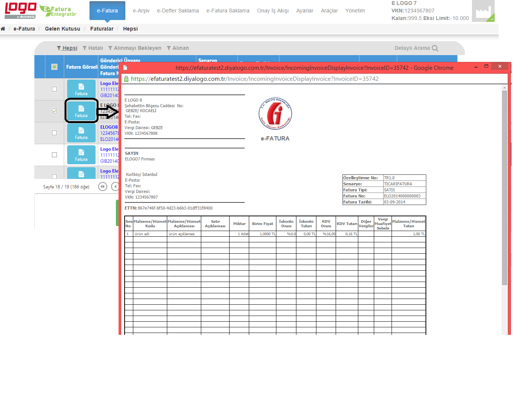
Task: Click the secure padlock icon in address bar
Action: coord(126,79)
